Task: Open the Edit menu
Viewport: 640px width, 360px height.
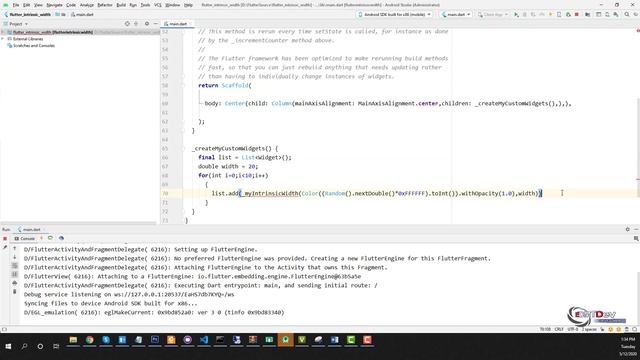Action: click(27, 5)
